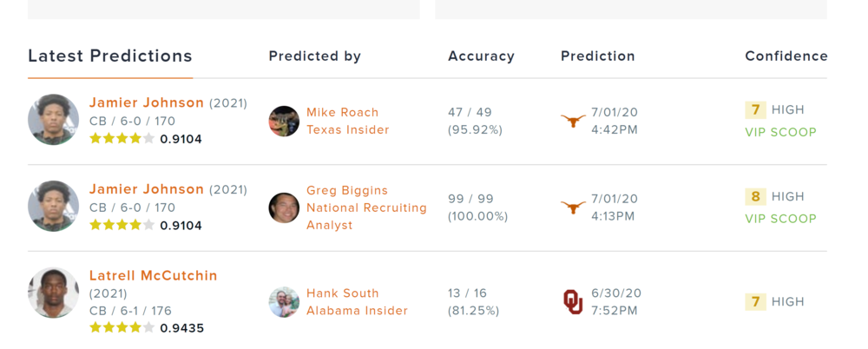This screenshot has width=868, height=349.
Task: Open VIP Scoop in Greg Biggins' row
Action: (780, 219)
